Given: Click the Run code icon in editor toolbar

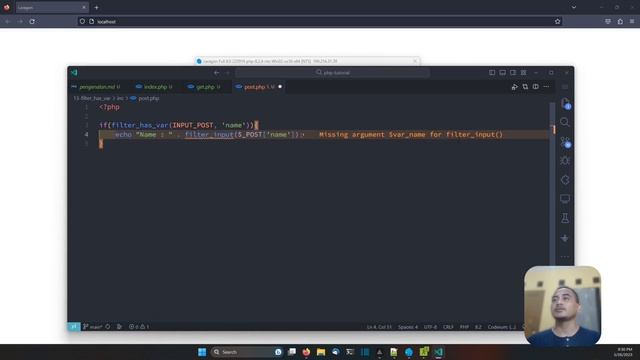Looking at the screenshot, I should click(515, 87).
